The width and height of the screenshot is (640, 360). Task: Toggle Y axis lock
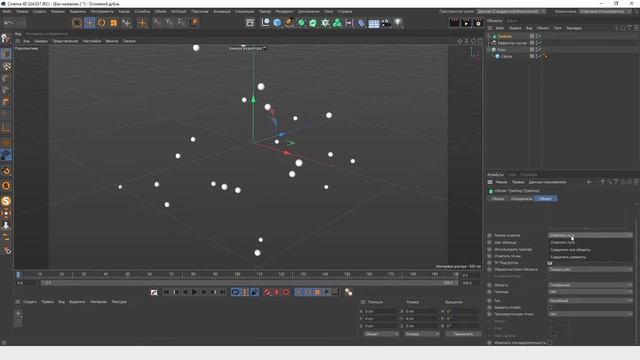[169, 23]
